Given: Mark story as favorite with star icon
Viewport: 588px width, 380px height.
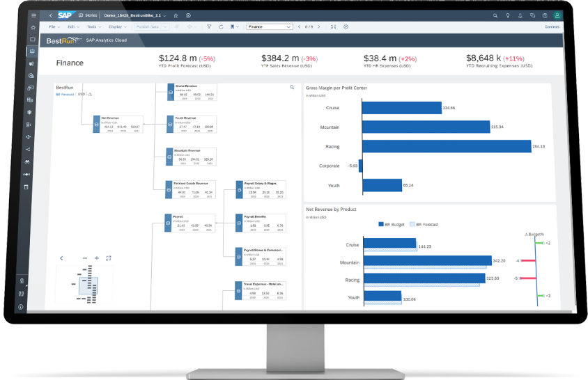Looking at the screenshot, I should click(x=176, y=15).
